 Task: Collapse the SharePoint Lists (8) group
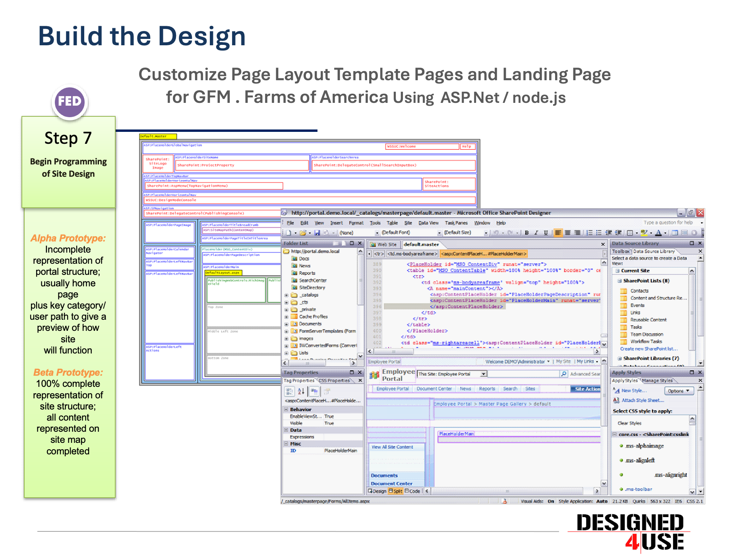[619, 281]
